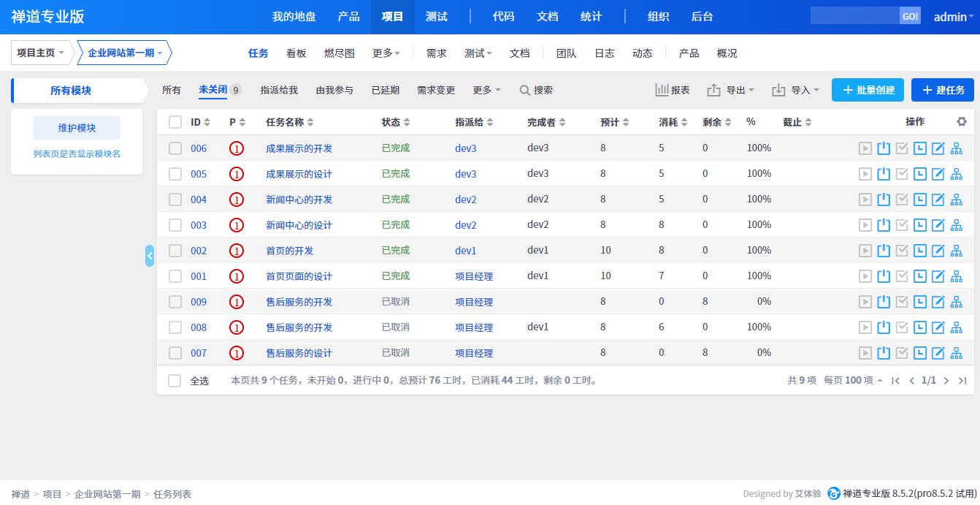Viewport: 980px width, 505px height.
Task: Open the 导入 import dropdown
Action: [796, 90]
